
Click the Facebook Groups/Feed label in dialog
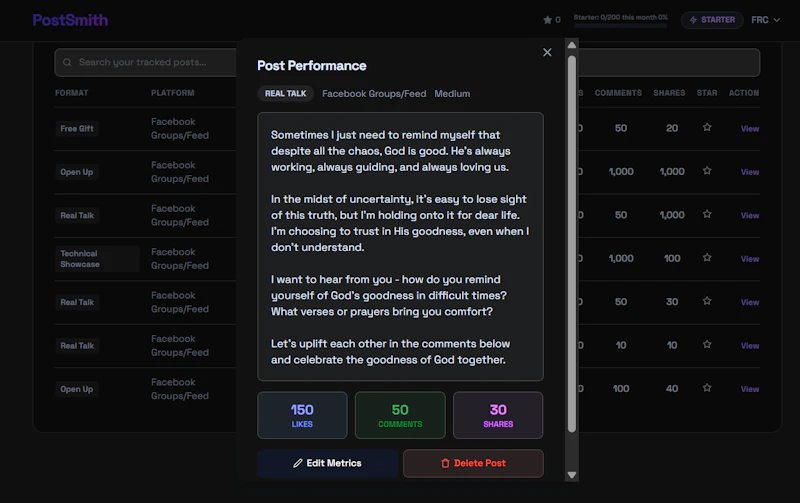coord(374,94)
